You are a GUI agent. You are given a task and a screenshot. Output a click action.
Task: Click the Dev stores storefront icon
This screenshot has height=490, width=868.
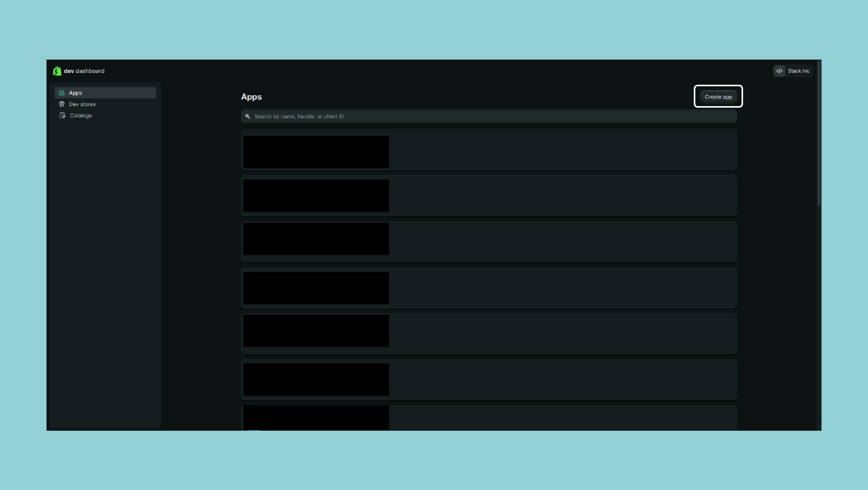click(x=62, y=104)
